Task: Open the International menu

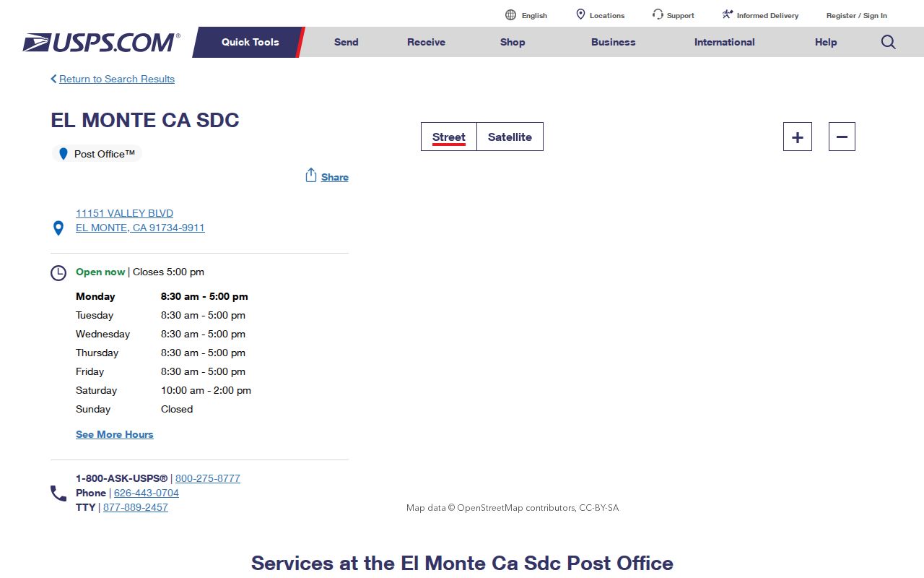Action: (725, 42)
